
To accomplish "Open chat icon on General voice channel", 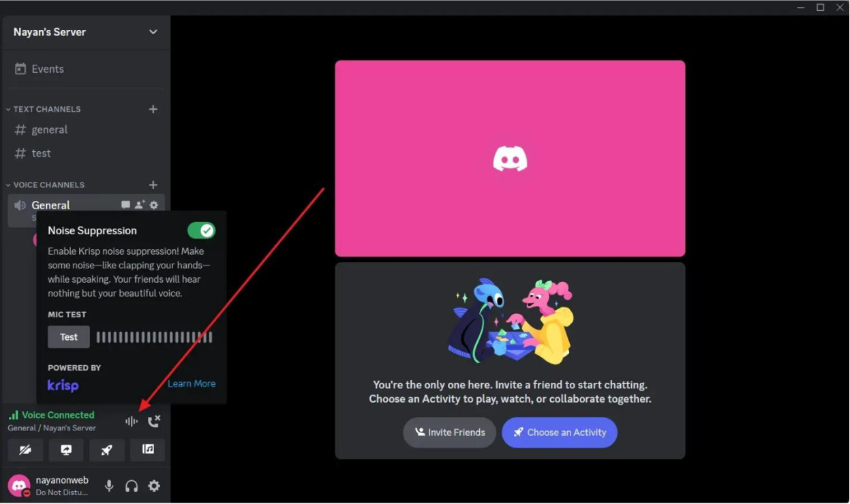I will 125,205.
